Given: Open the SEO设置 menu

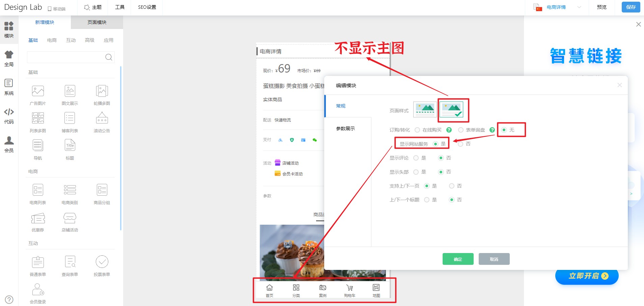Looking at the screenshot, I should pos(147,7).
